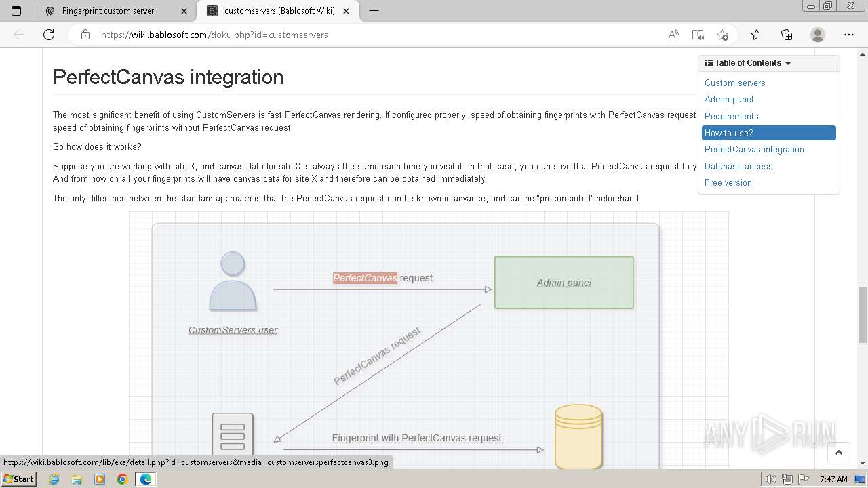This screenshot has width=868, height=488.
Task: Refresh the current page
Action: [49, 35]
